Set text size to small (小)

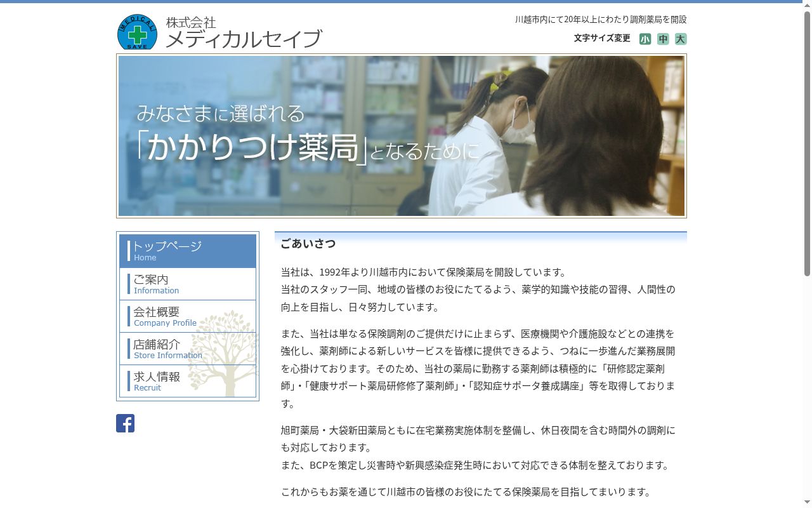(645, 39)
